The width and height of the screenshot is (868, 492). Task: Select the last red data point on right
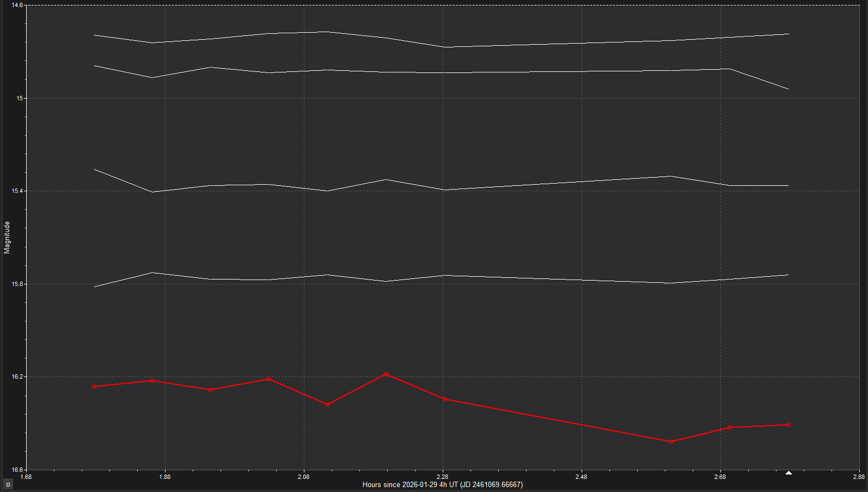(788, 424)
